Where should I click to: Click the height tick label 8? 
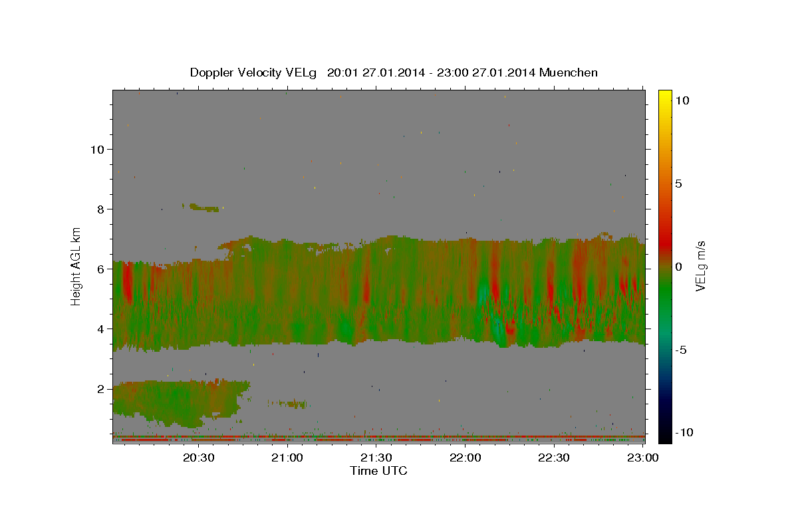click(100, 209)
